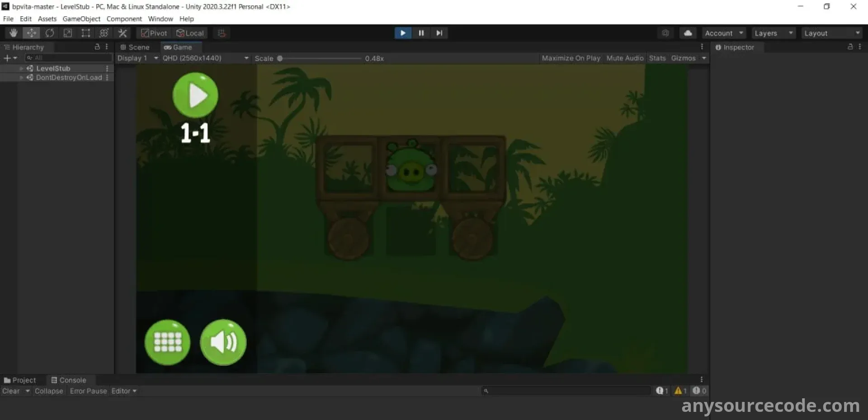This screenshot has height=420, width=868.
Task: Click the Console search field
Action: pos(567,391)
